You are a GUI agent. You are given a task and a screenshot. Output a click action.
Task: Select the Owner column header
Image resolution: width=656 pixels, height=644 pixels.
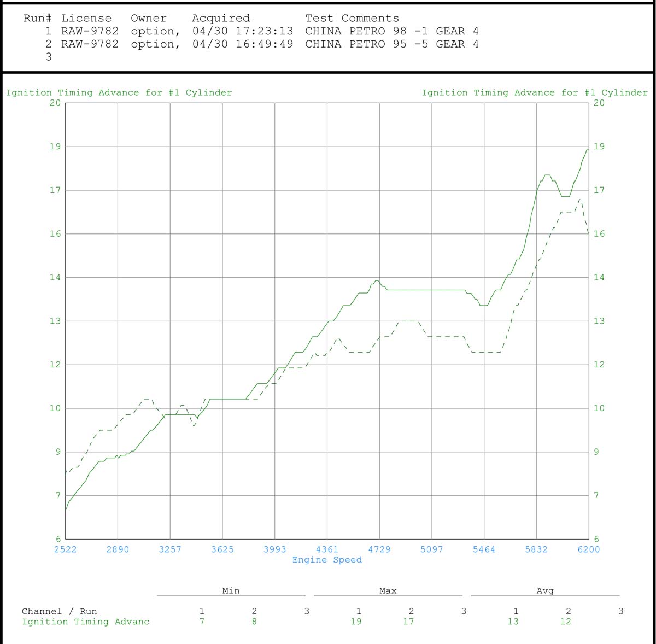(149, 18)
